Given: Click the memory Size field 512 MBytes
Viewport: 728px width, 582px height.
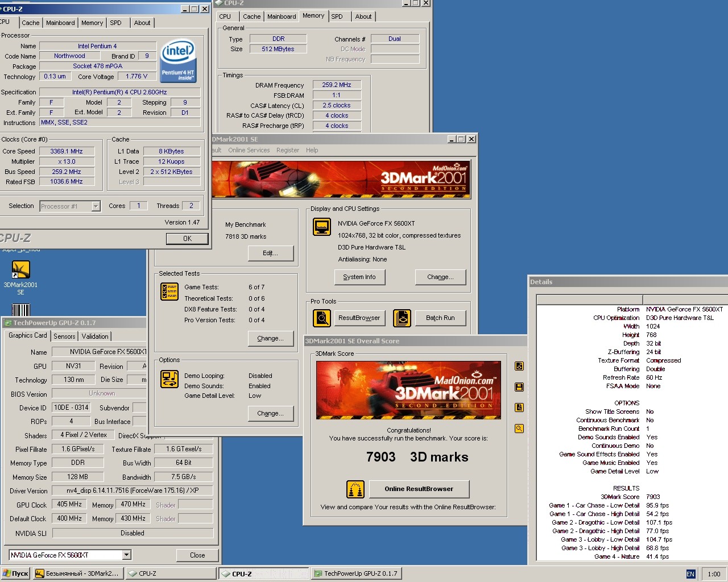Looking at the screenshot, I should (278, 49).
